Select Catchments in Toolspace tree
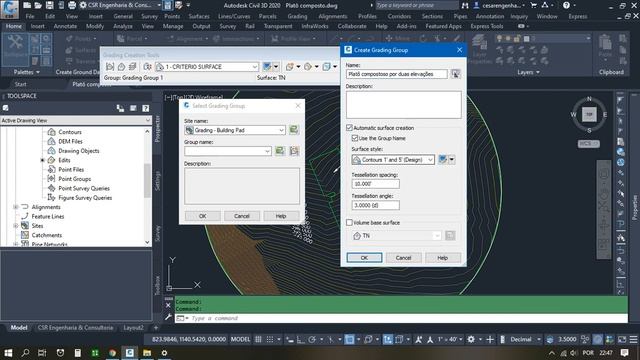 point(47,235)
